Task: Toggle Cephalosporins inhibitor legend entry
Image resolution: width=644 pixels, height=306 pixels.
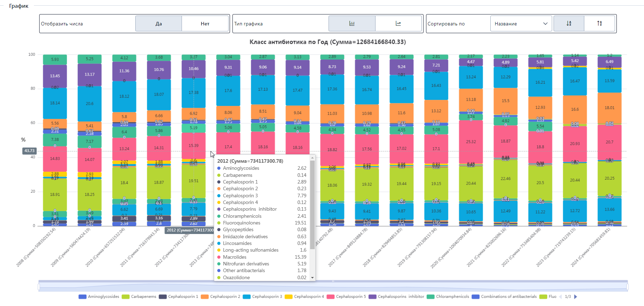Action: pyautogui.click(x=396, y=296)
